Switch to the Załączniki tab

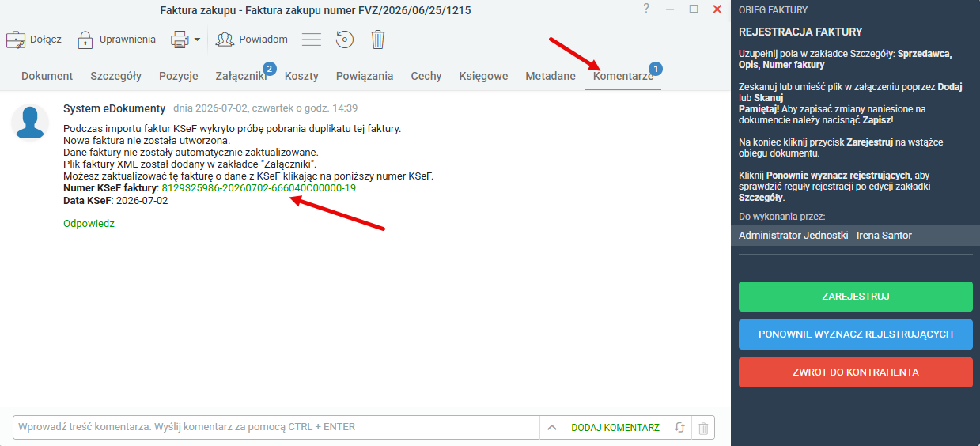tap(240, 76)
